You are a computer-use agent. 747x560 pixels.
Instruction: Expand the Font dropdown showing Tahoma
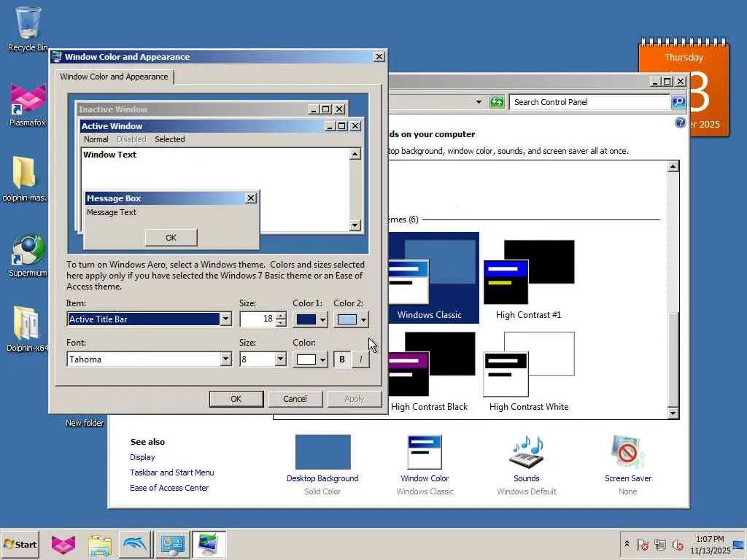point(225,359)
